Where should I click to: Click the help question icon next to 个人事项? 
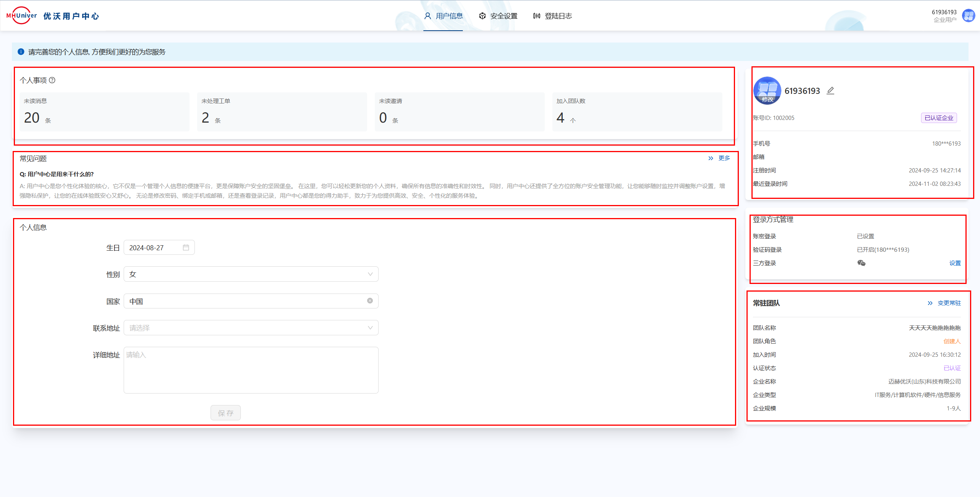pos(52,80)
